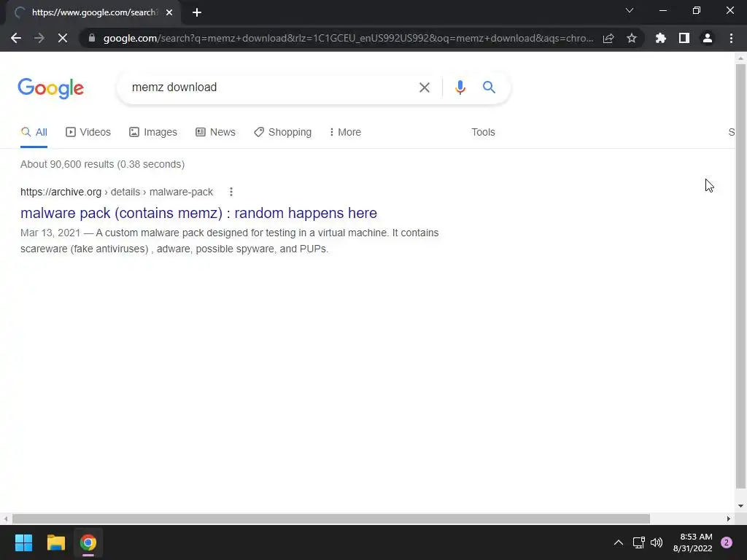The width and height of the screenshot is (747, 560).
Task: Click the forward navigation arrow
Action: click(39, 38)
